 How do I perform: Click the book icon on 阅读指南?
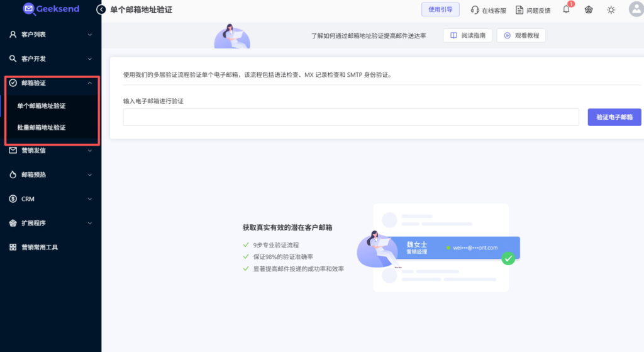tap(454, 35)
